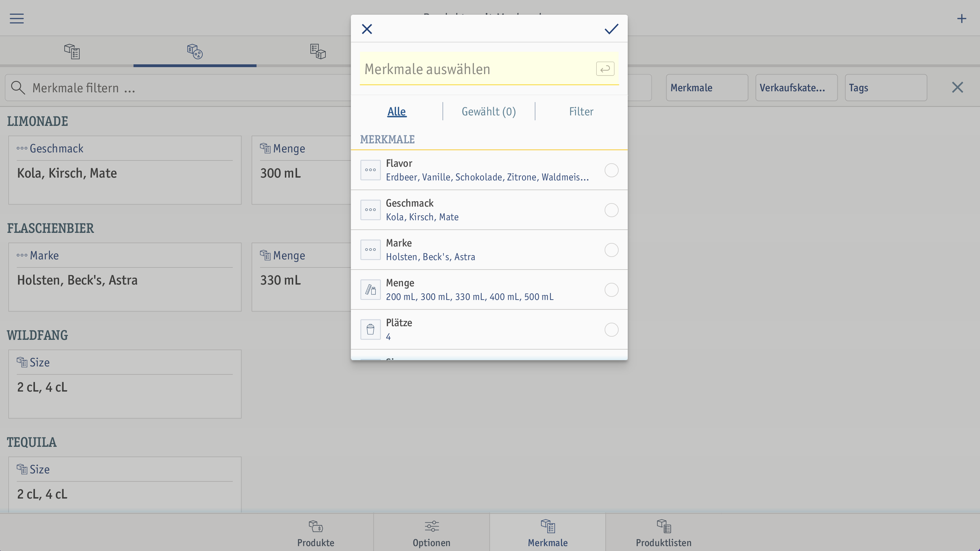Click the Menge row measurement icon
The height and width of the screenshot is (551, 980).
tap(370, 290)
